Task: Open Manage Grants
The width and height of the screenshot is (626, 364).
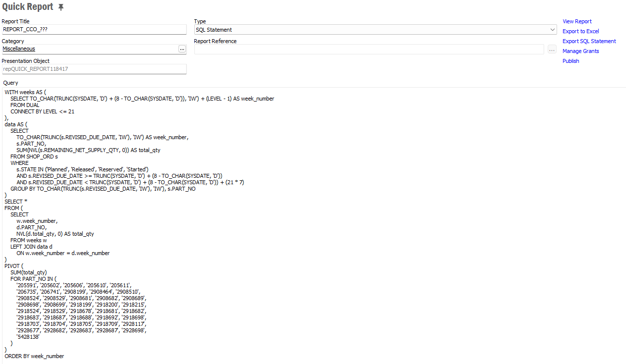Action: [580, 51]
